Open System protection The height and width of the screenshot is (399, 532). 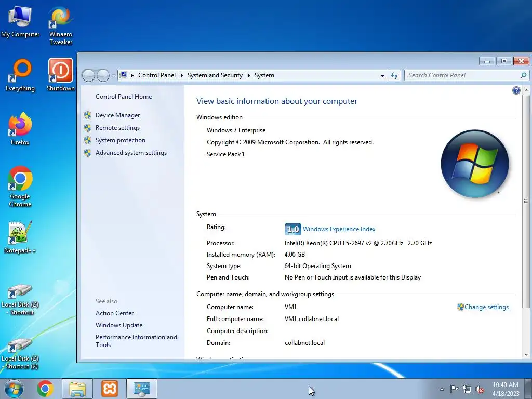[120, 140]
